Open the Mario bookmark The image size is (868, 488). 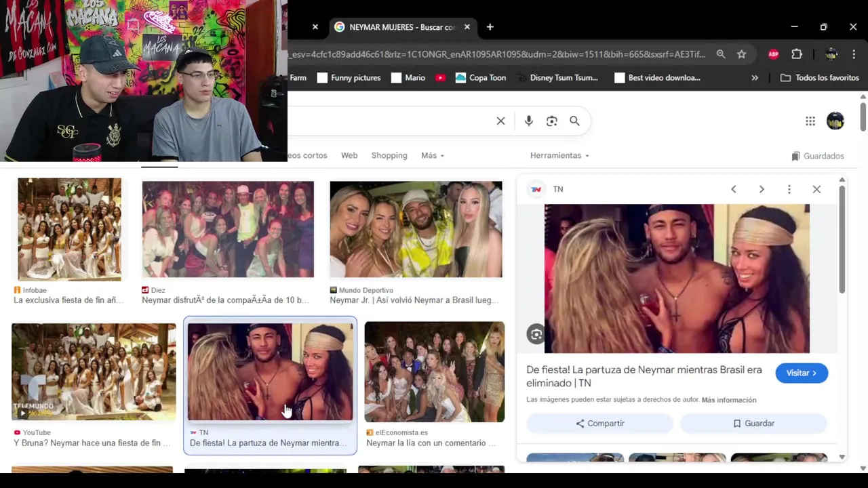408,78
